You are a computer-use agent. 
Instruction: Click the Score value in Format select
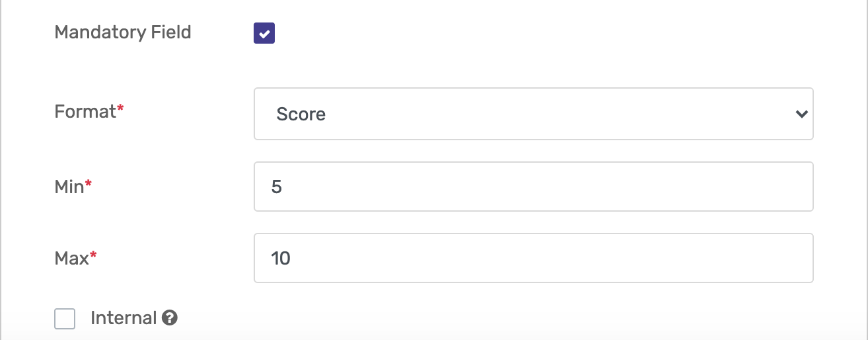301,114
